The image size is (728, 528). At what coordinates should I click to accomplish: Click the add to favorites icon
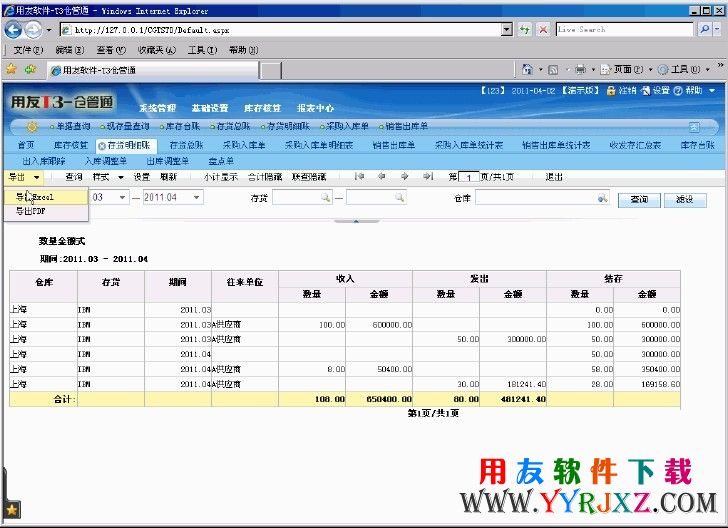tap(31, 69)
